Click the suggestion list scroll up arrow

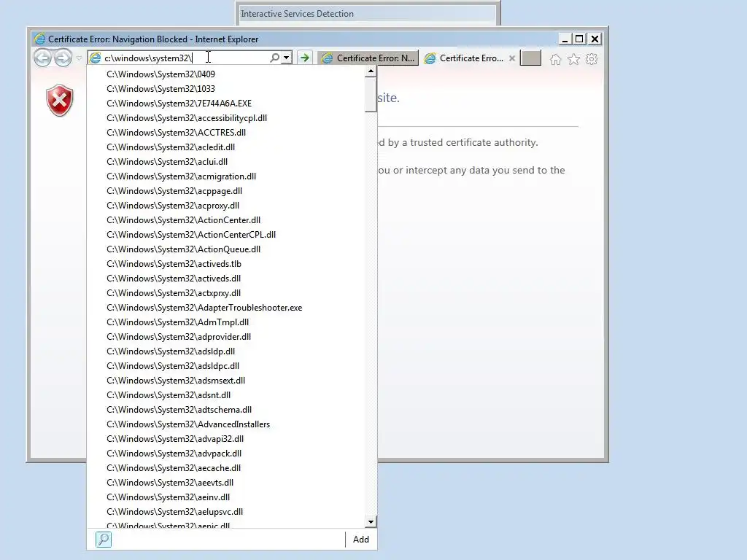click(371, 71)
